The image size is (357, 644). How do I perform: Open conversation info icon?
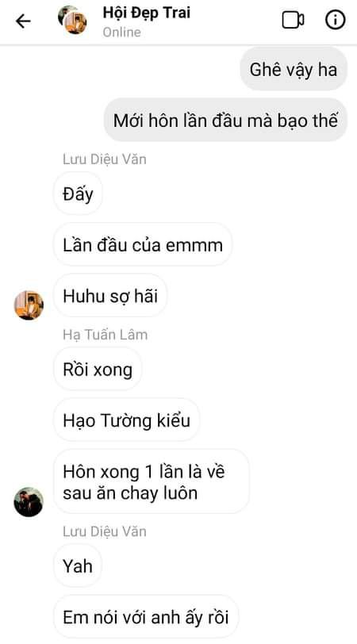pos(336,20)
